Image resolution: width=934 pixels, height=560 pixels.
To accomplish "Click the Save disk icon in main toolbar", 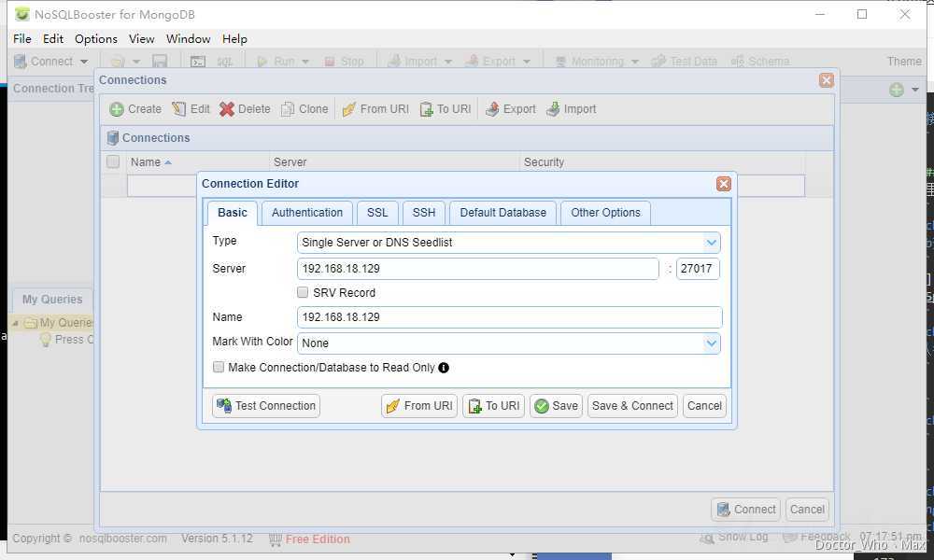I will pyautogui.click(x=160, y=62).
